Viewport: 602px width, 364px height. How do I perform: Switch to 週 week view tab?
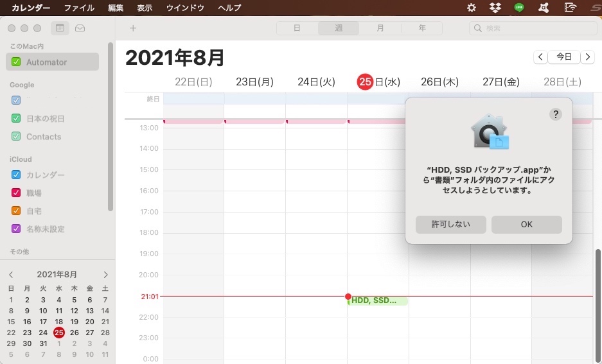coord(339,28)
